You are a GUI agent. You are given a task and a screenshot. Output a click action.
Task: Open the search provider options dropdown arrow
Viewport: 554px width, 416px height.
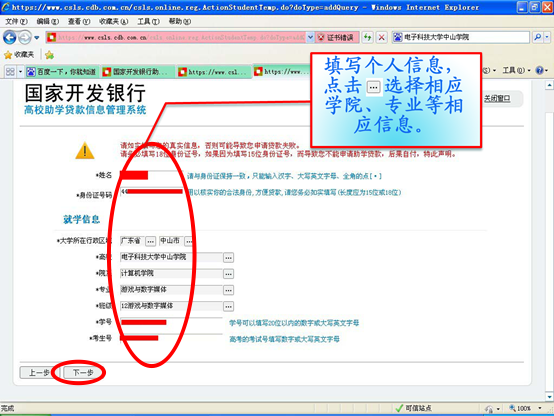click(547, 37)
